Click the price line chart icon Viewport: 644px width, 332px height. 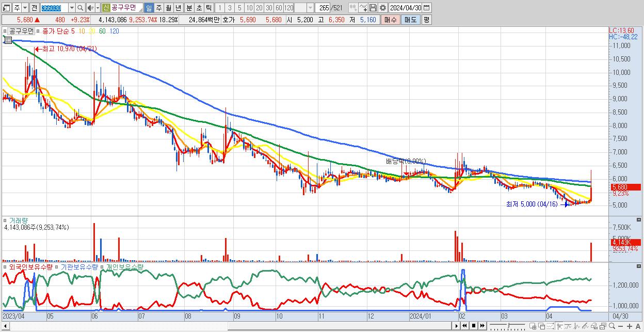(x=576, y=326)
